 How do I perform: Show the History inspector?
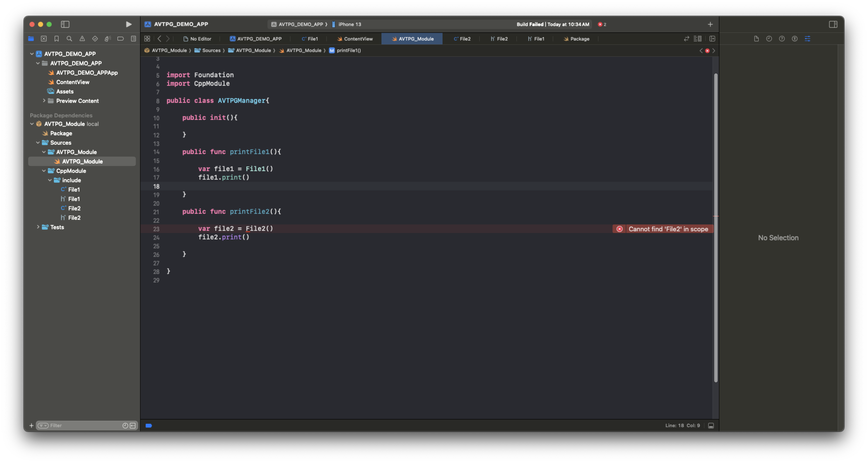point(769,39)
